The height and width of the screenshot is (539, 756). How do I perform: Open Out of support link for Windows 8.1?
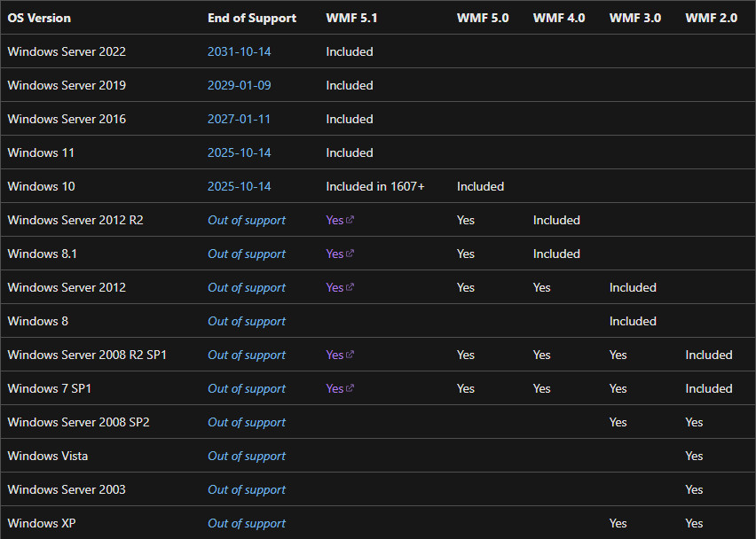pos(247,254)
